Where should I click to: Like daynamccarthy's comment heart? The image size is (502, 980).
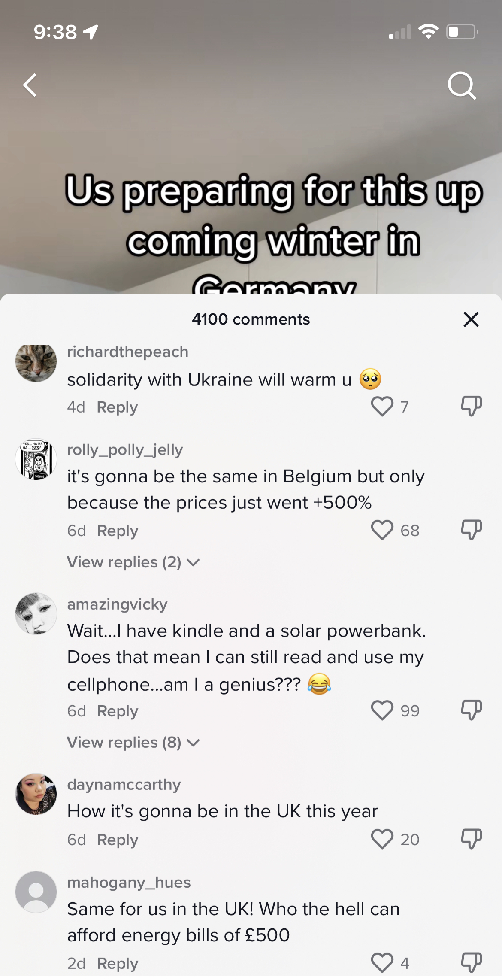coord(382,839)
